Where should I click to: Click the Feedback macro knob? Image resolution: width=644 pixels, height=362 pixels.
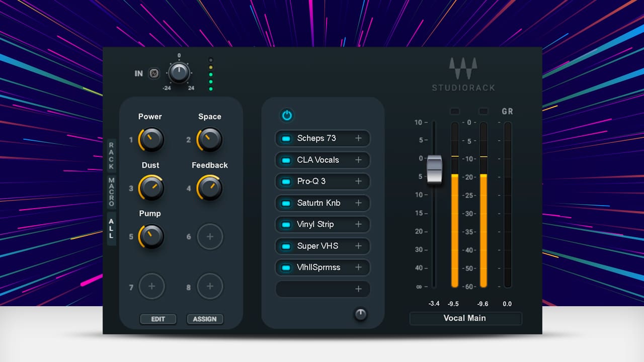[x=210, y=188]
